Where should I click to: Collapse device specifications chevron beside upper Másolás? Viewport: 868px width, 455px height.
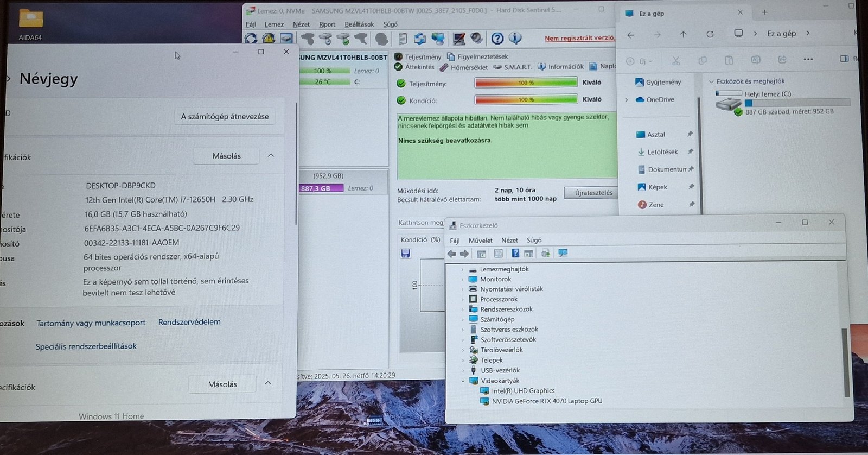click(271, 156)
